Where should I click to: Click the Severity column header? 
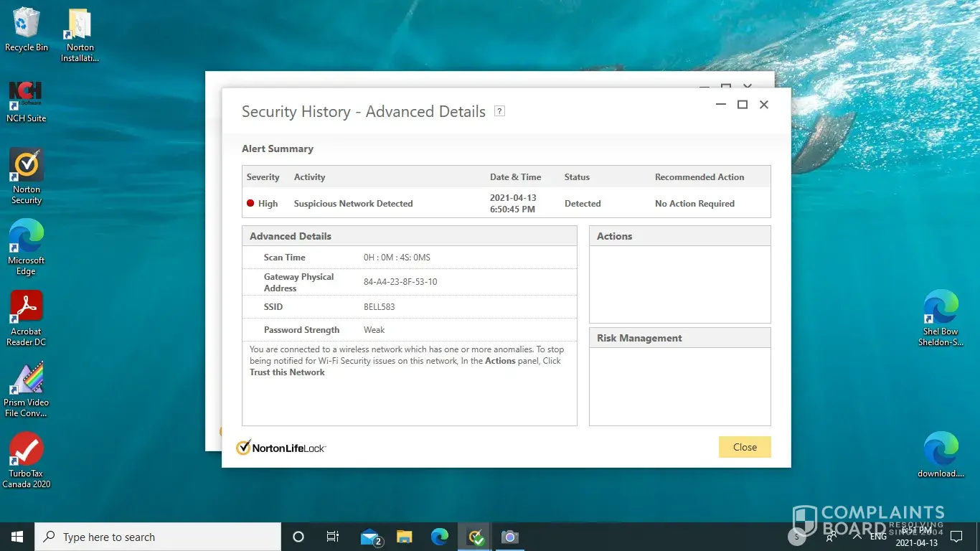(x=263, y=177)
